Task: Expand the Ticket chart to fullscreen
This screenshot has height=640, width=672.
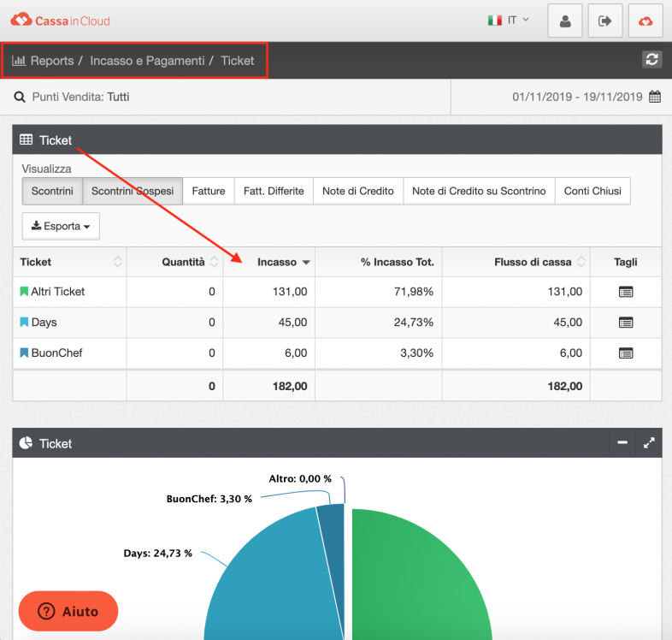Action: coord(649,442)
